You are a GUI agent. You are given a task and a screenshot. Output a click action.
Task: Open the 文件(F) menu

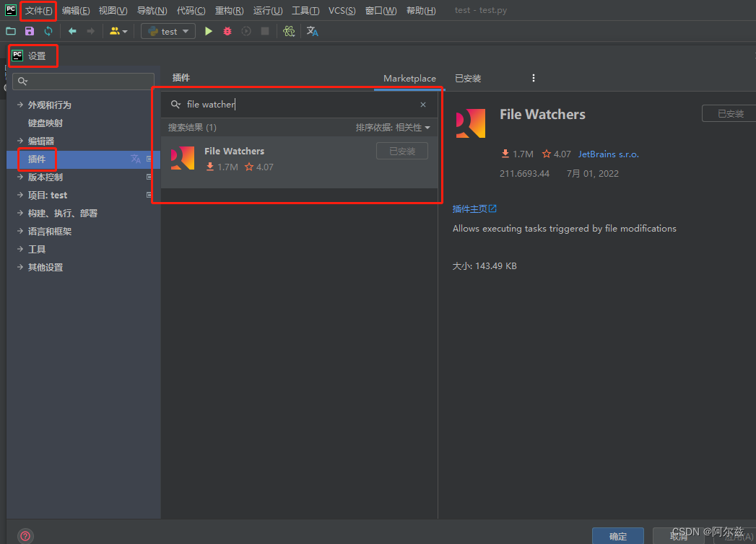[x=38, y=11]
